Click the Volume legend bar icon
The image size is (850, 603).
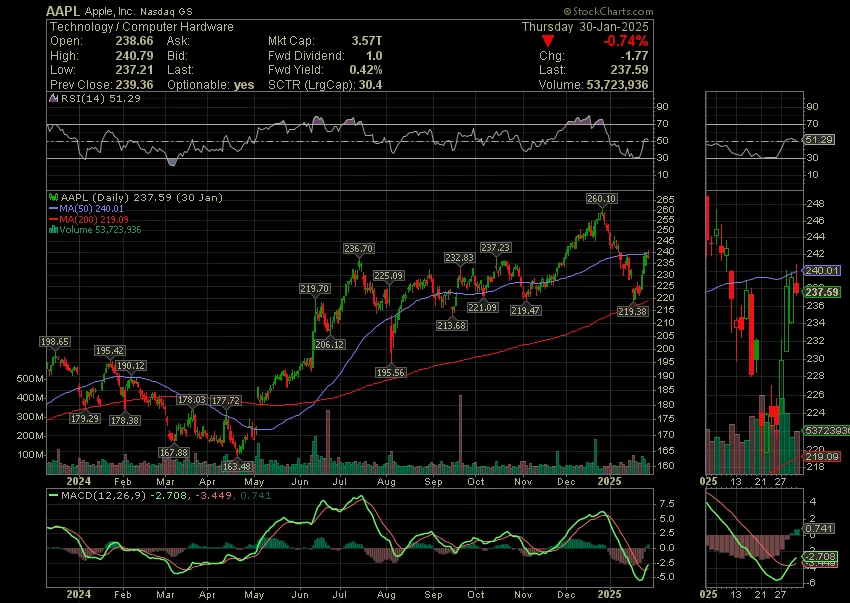(x=53, y=229)
